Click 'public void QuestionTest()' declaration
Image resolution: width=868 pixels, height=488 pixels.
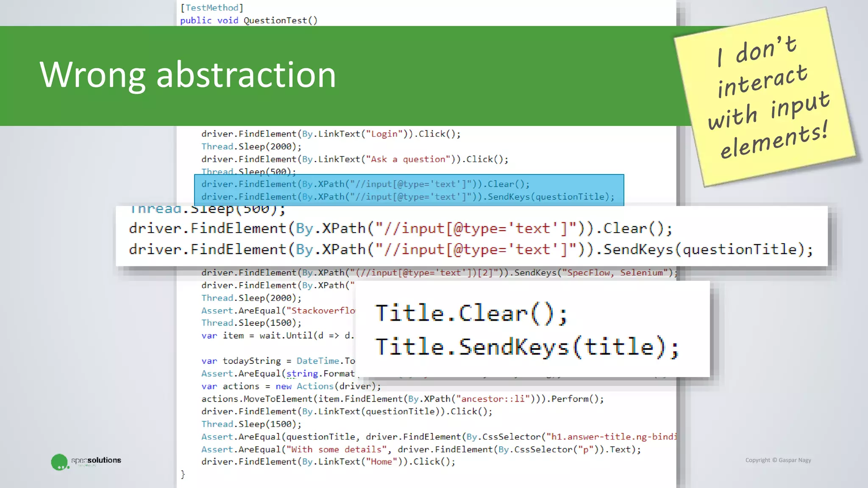248,20
